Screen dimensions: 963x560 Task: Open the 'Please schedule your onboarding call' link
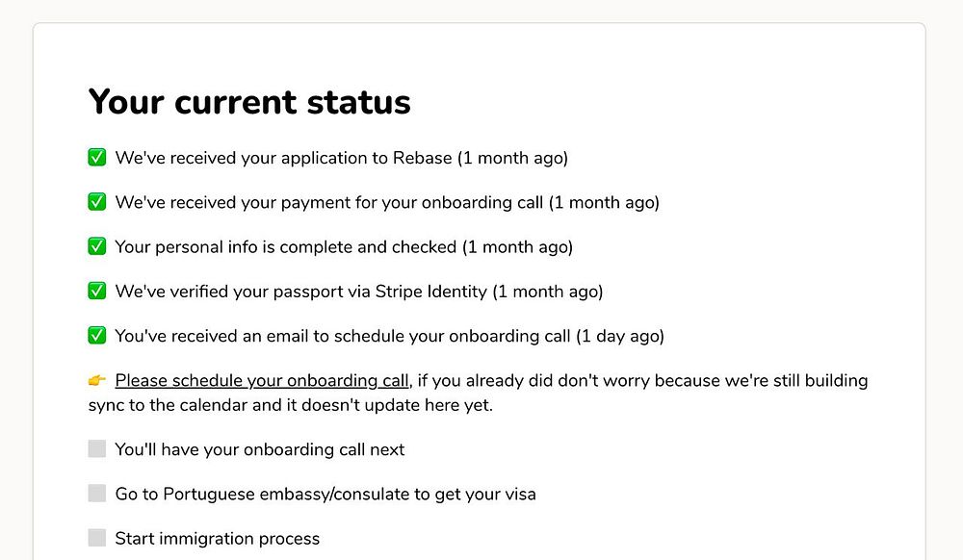coord(262,381)
